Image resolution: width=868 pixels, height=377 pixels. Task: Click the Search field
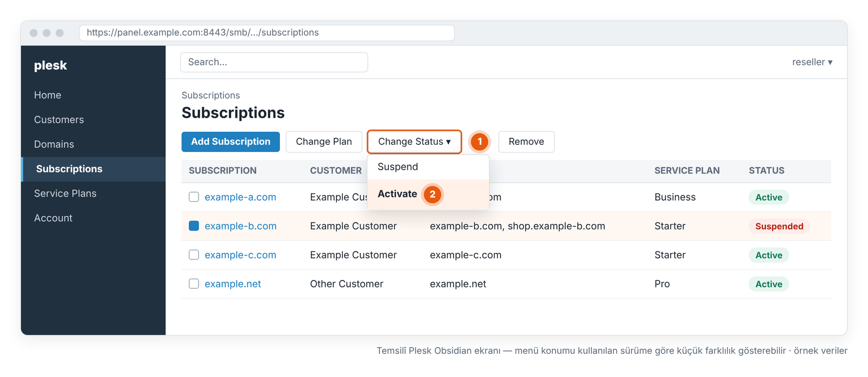point(274,62)
